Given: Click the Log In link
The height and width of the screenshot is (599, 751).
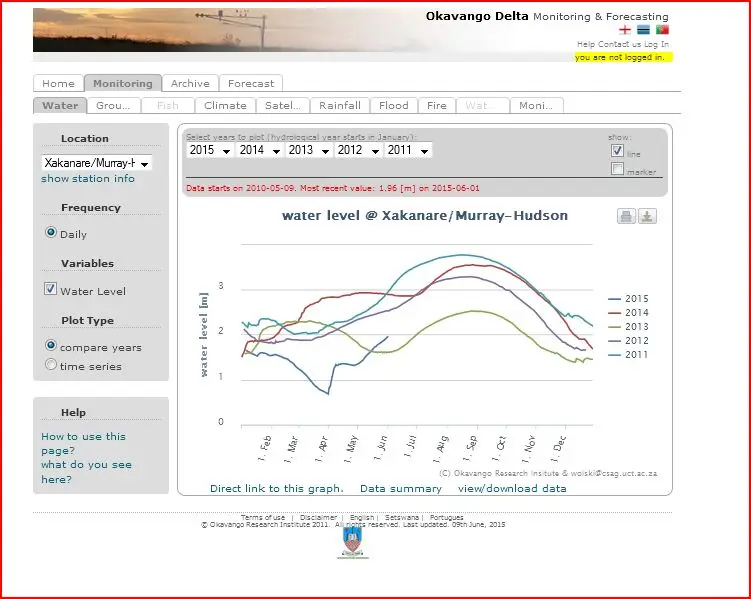Looking at the screenshot, I should [x=656, y=44].
